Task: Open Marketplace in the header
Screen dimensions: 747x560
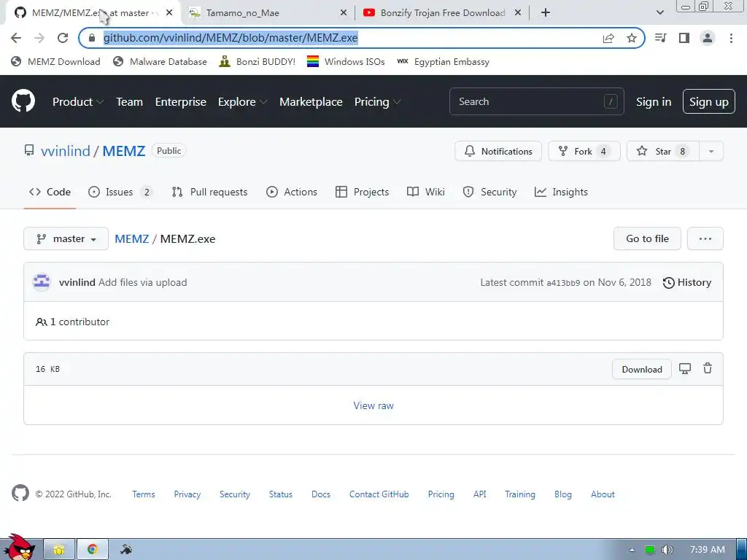Action: 311,101
